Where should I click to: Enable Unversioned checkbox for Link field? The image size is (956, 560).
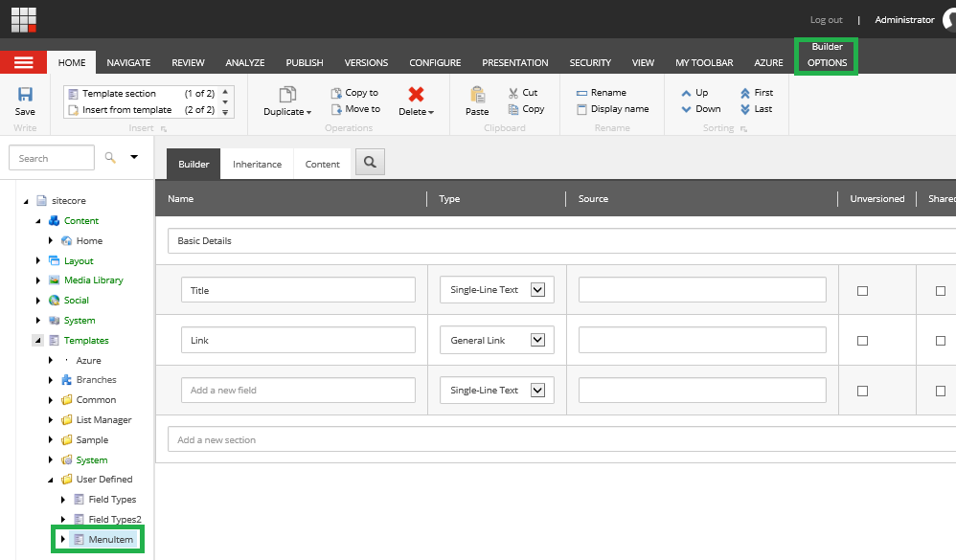click(862, 340)
